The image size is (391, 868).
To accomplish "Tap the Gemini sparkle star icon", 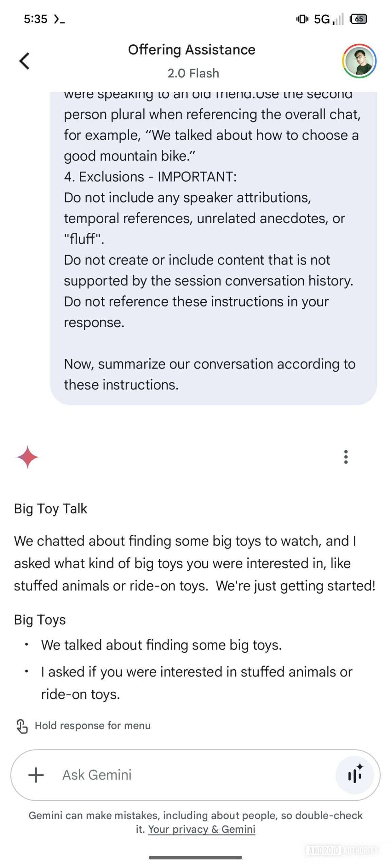I will (27, 457).
